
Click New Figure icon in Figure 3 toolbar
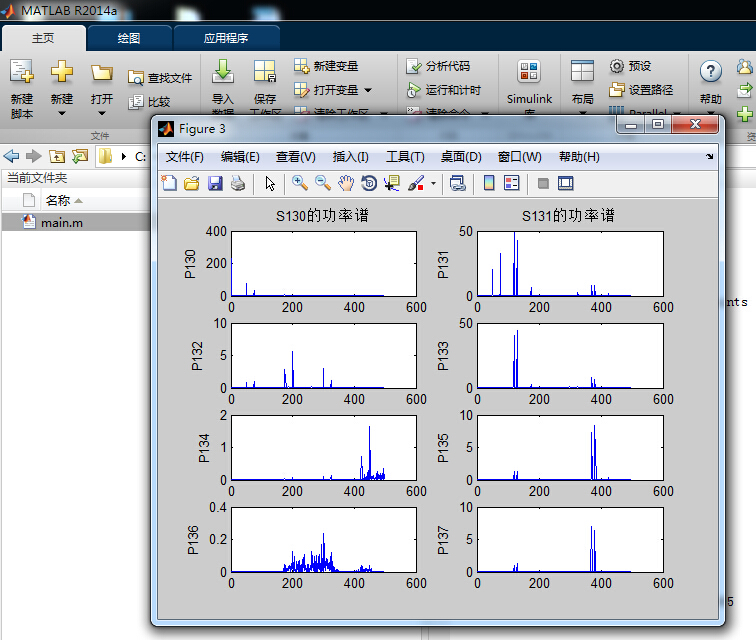point(169,183)
